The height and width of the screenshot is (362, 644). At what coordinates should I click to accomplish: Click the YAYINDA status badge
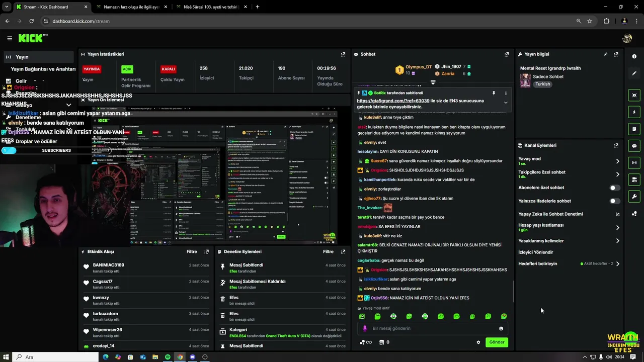click(92, 69)
